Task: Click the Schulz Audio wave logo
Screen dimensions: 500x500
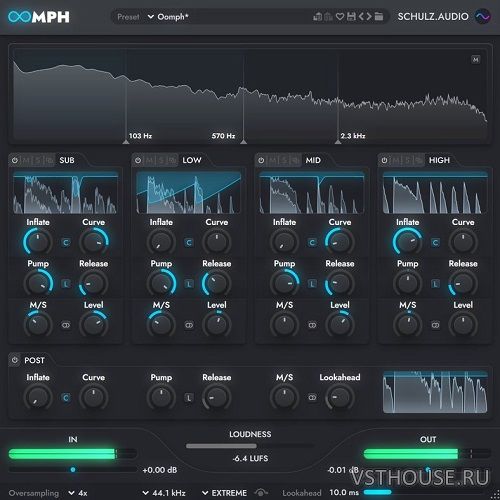Action: coord(482,16)
